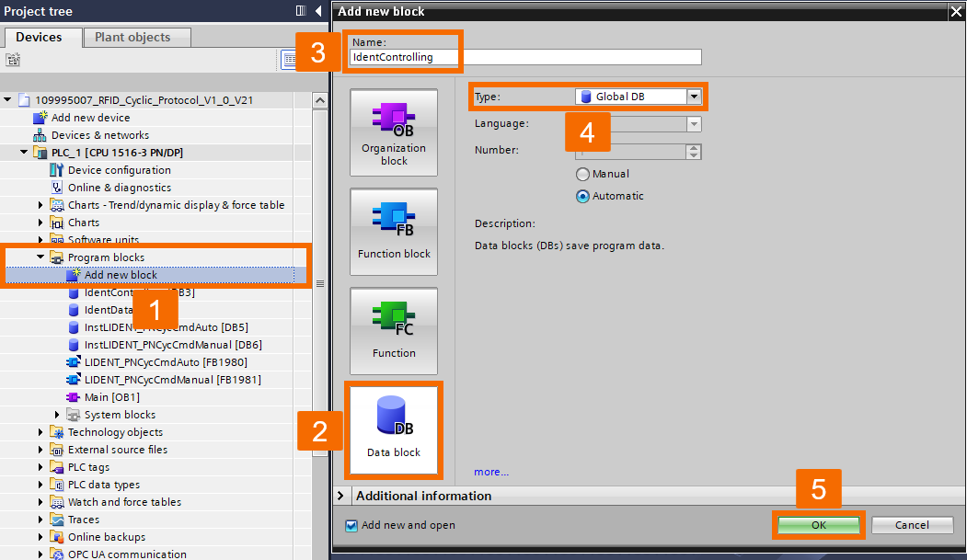Click the LIDENT_PNCycCmdAuto [FB1980] block icon
The width and height of the screenshot is (967, 560).
73,362
